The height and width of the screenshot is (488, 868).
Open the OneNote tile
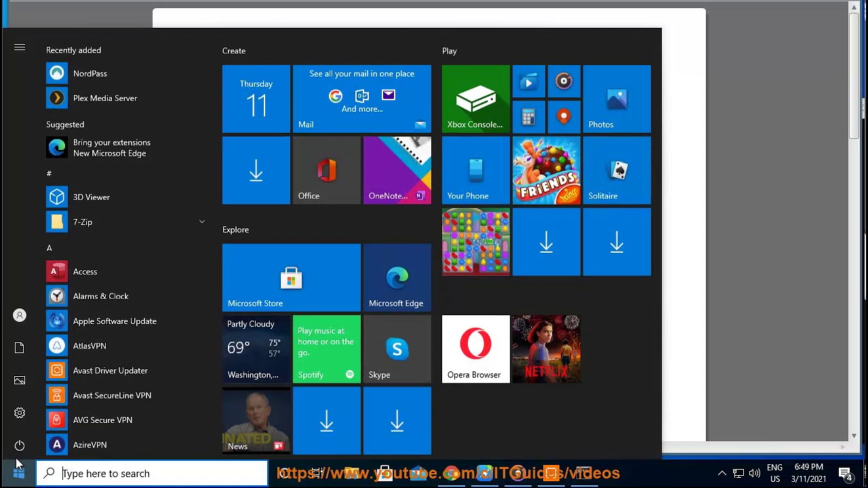[397, 170]
